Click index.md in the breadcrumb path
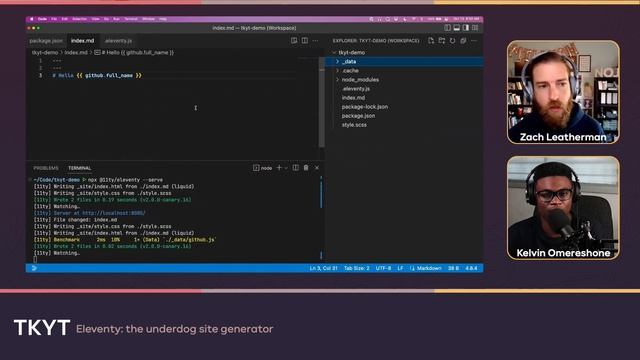The height and width of the screenshot is (360, 640). (76, 53)
